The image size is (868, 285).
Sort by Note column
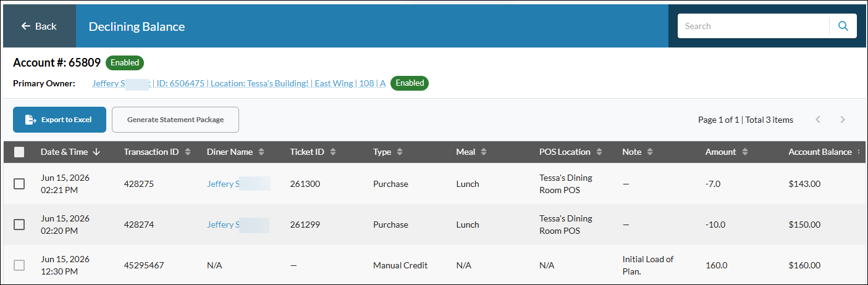[638, 152]
